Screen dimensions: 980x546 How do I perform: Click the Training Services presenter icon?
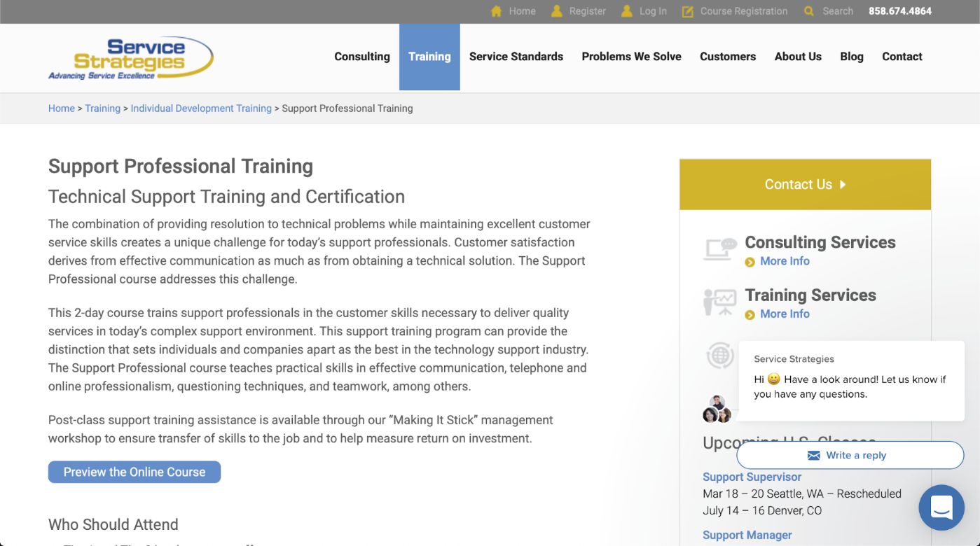[720, 302]
